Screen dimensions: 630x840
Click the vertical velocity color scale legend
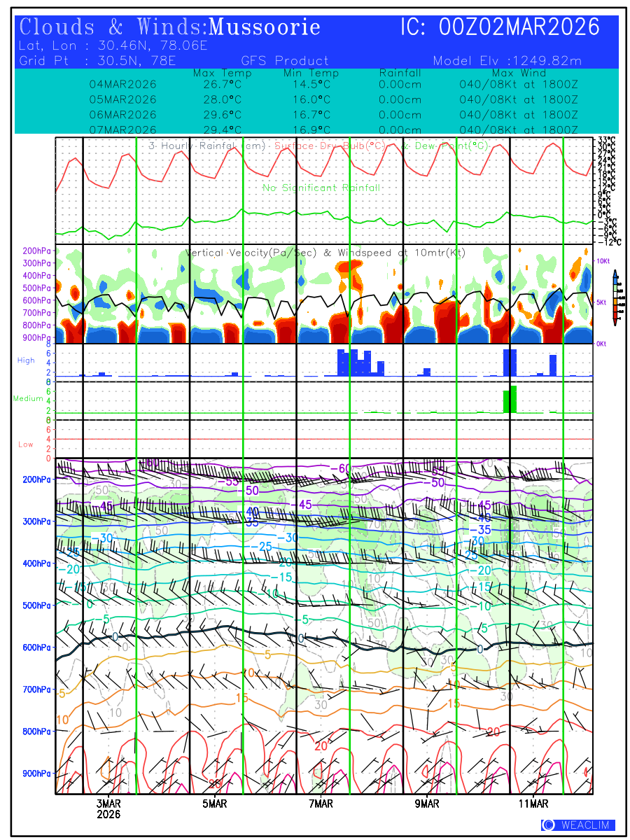pos(615,297)
